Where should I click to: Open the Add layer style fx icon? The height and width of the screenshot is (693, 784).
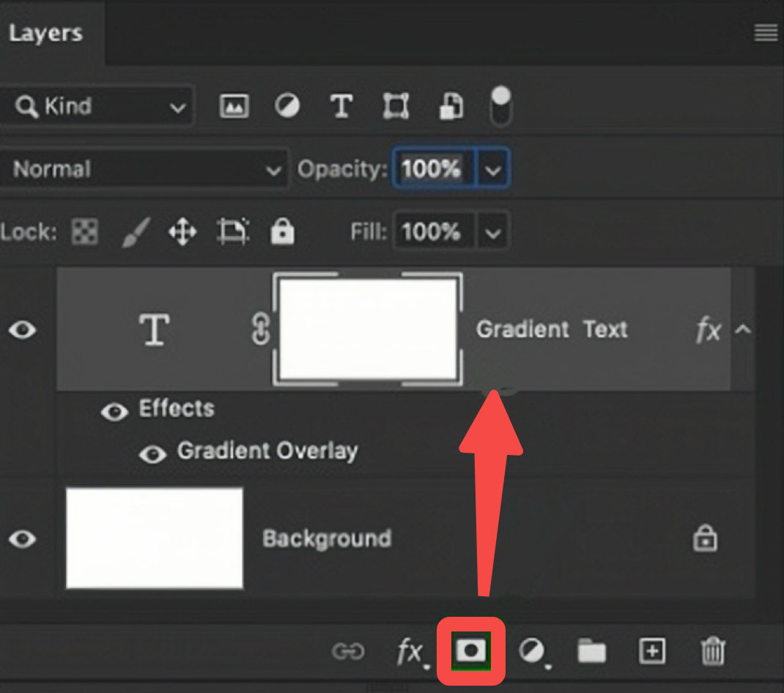[411, 651]
